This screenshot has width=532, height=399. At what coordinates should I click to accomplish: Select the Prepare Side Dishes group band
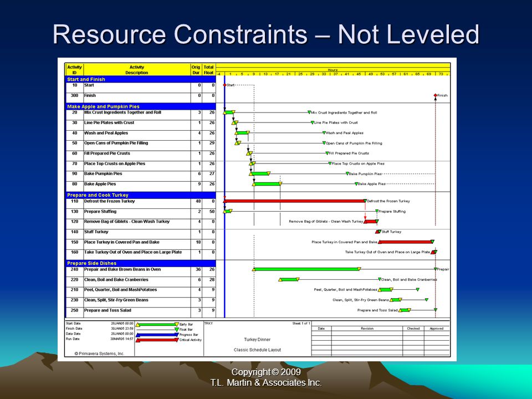[x=140, y=263]
